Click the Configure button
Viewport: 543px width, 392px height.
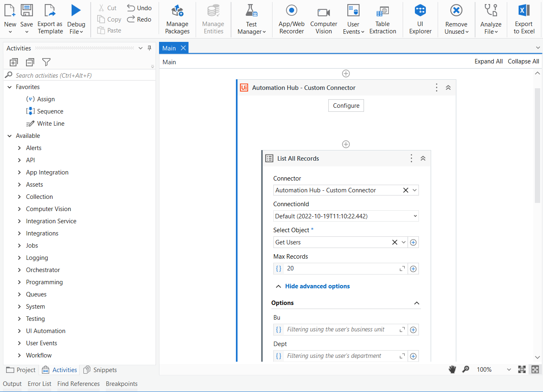coord(346,106)
